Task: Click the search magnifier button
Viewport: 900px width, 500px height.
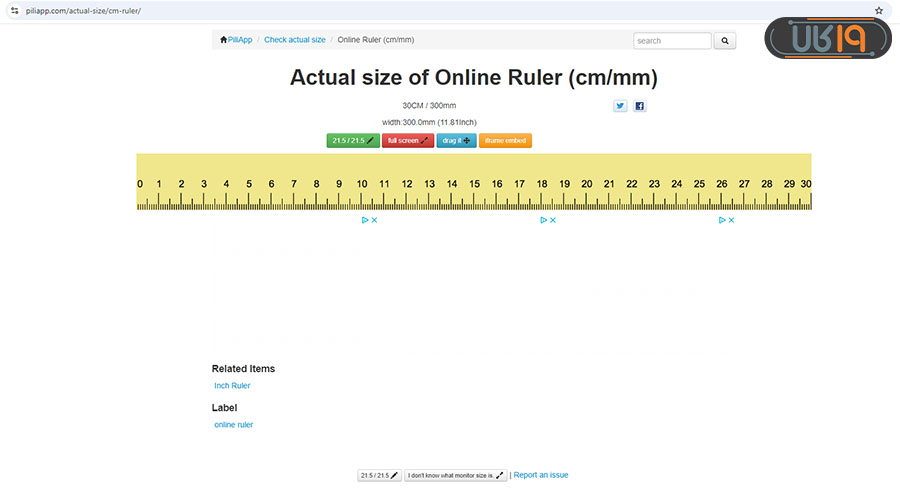Action: (x=725, y=41)
